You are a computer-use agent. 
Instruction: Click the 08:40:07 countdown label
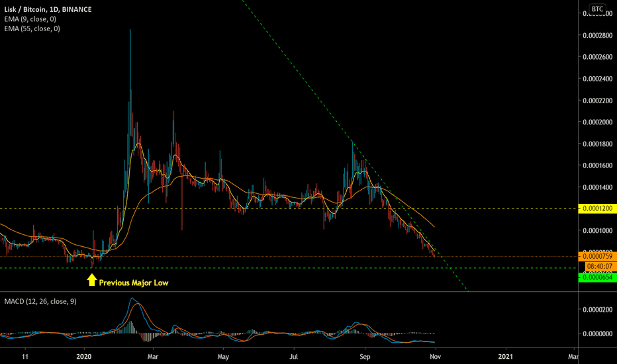[x=601, y=267]
